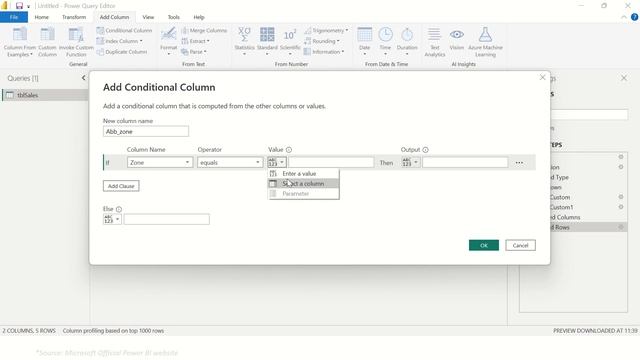Click the save icon in title bar
Screen dimensions: 640x360
19,6
